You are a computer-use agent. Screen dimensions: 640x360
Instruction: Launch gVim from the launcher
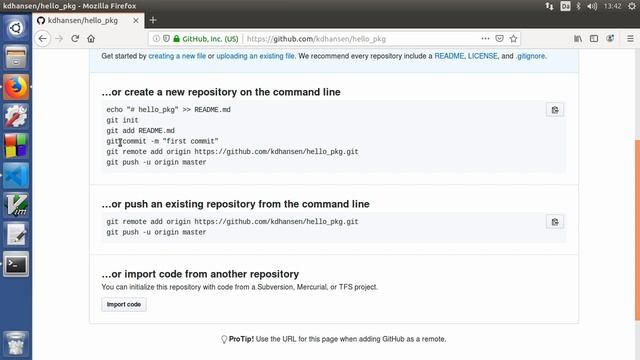click(16, 205)
